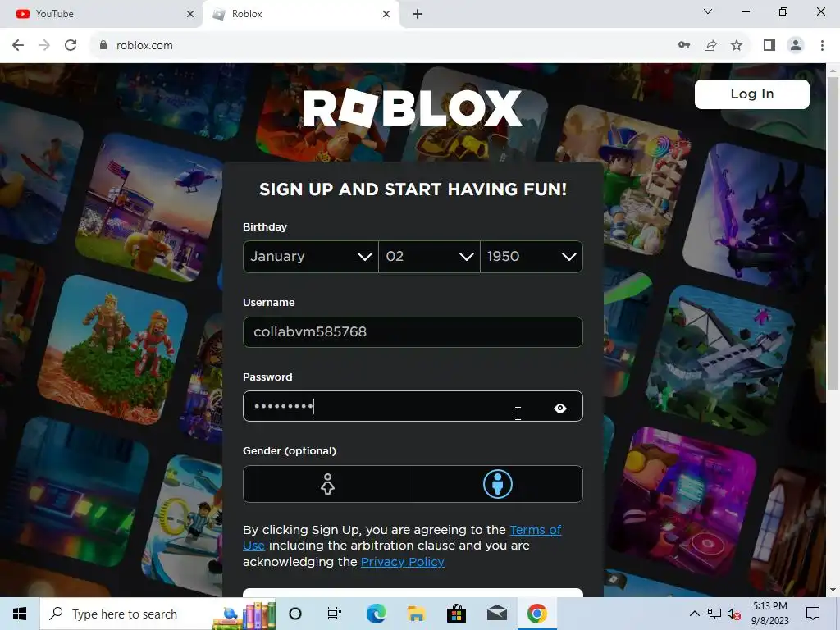
Task: Click the scroll up arrow
Action: (833, 71)
